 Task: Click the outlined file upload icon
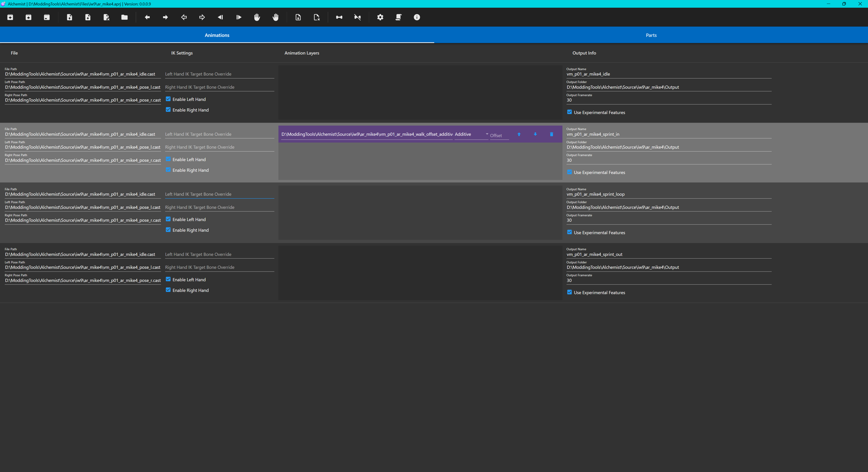click(298, 17)
